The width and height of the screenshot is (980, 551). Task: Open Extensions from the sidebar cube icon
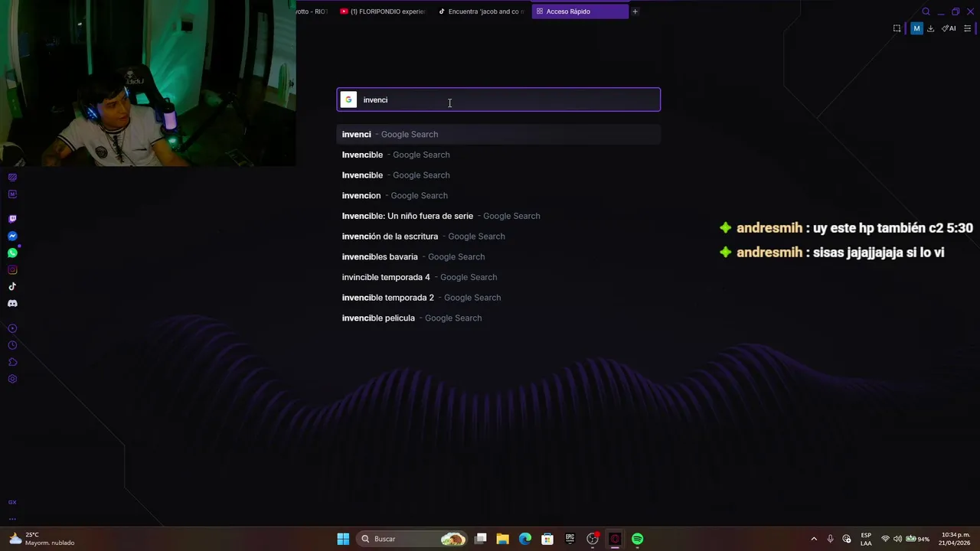coord(12,362)
